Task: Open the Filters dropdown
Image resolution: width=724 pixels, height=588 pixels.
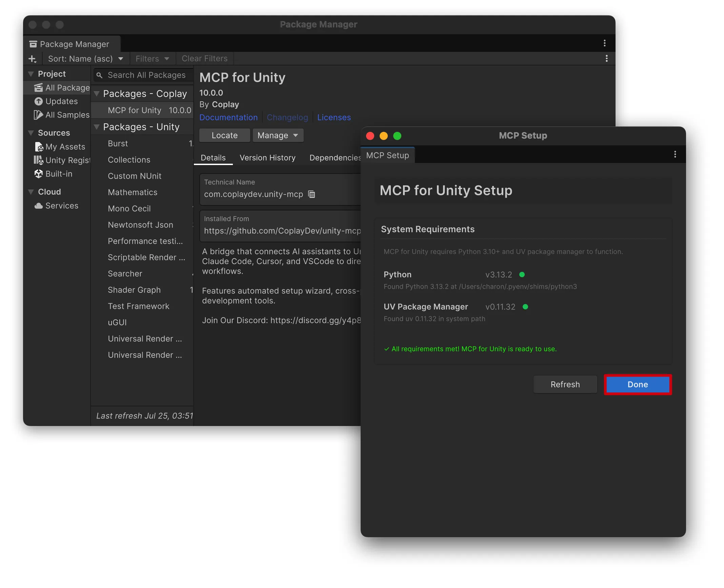Action: (153, 59)
